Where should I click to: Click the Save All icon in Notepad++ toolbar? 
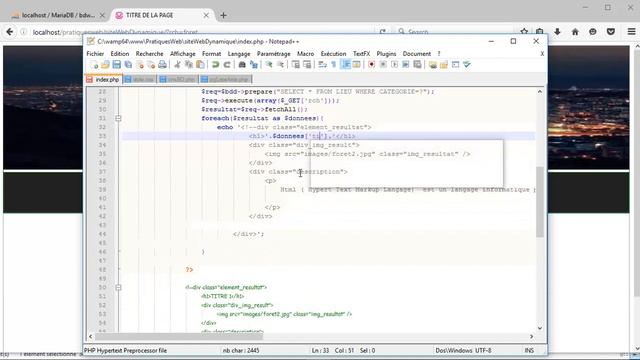(x=128, y=64)
